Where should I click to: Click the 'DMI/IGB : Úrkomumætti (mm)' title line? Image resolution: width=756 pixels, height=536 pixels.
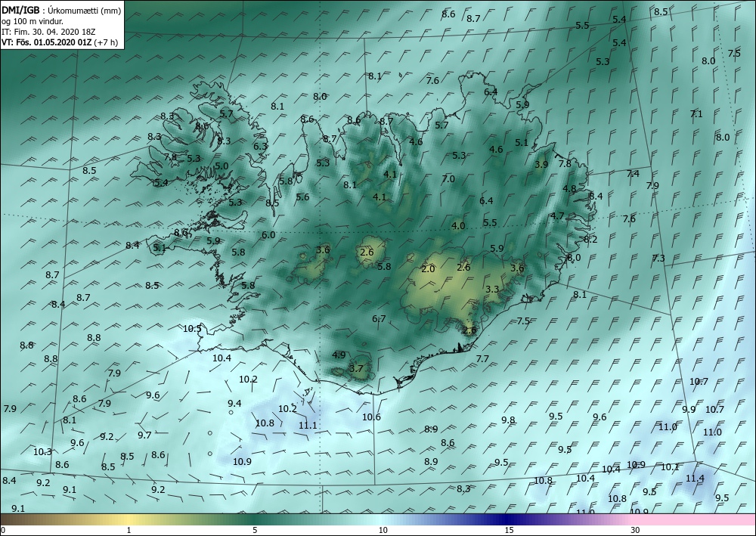click(x=61, y=10)
